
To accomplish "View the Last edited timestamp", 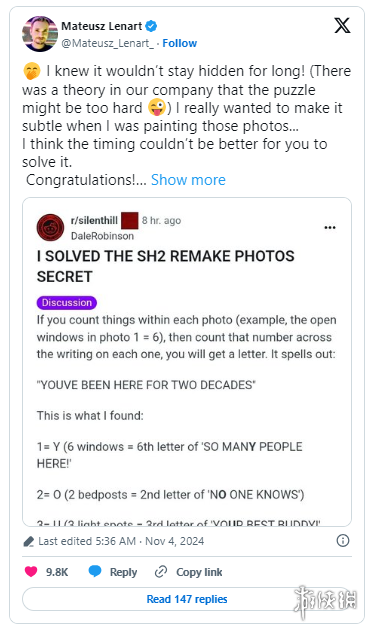I will click(121, 541).
